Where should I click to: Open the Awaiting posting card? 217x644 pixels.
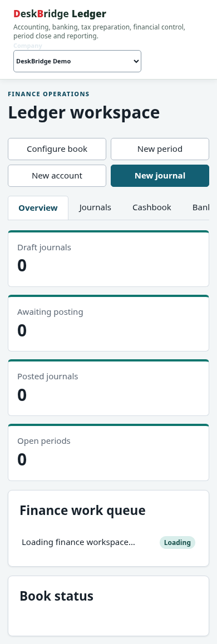[x=108, y=323]
